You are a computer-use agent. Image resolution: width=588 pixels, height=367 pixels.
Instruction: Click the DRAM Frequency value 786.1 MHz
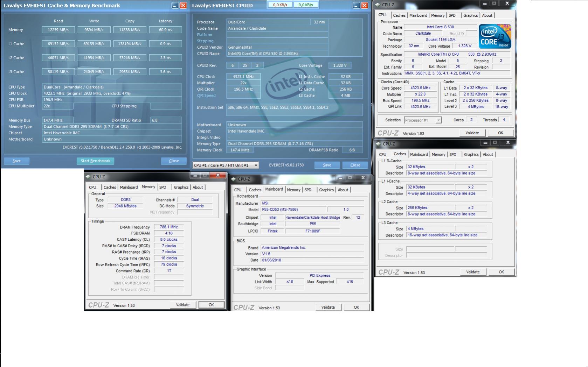pyautogui.click(x=169, y=227)
